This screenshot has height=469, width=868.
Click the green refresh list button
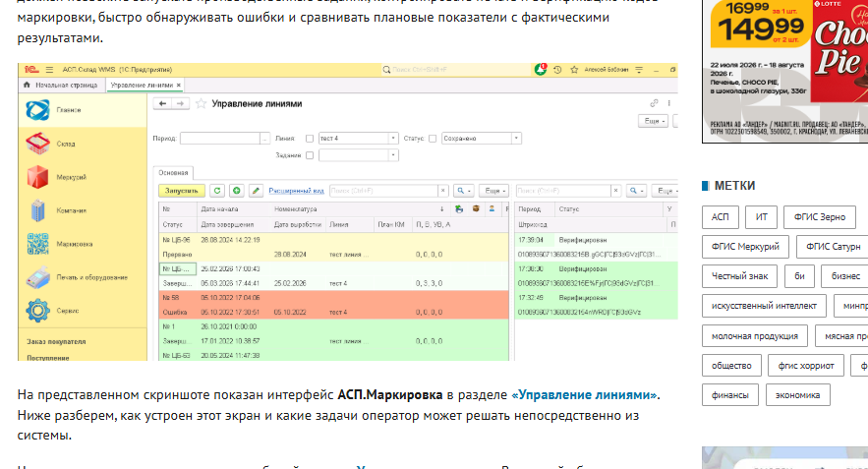(x=217, y=191)
